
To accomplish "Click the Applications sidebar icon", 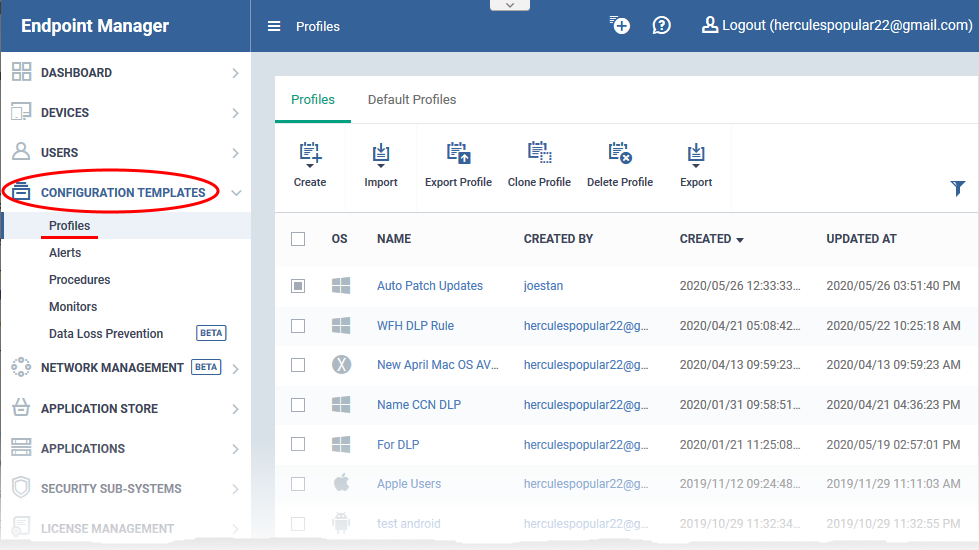I will pos(21,448).
